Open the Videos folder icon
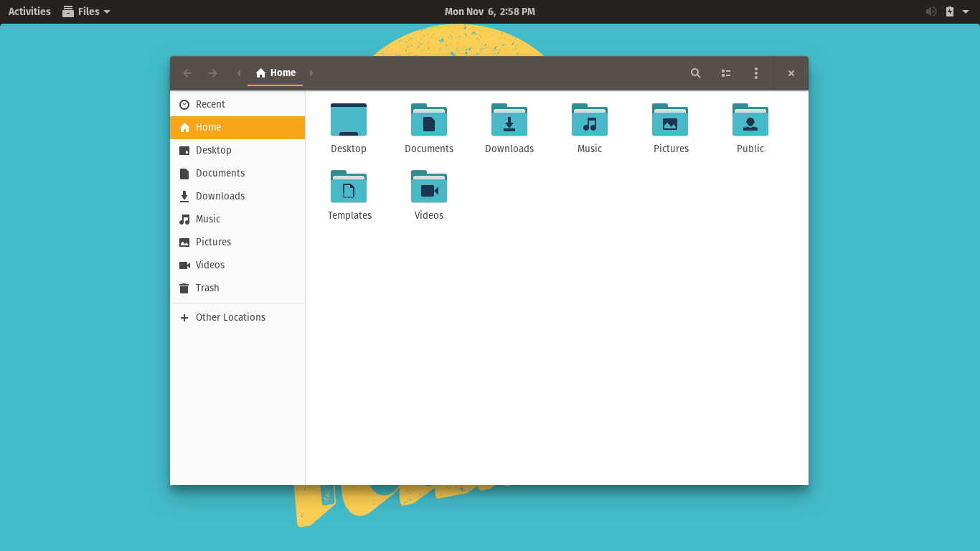The height and width of the screenshot is (551, 980). 429,187
